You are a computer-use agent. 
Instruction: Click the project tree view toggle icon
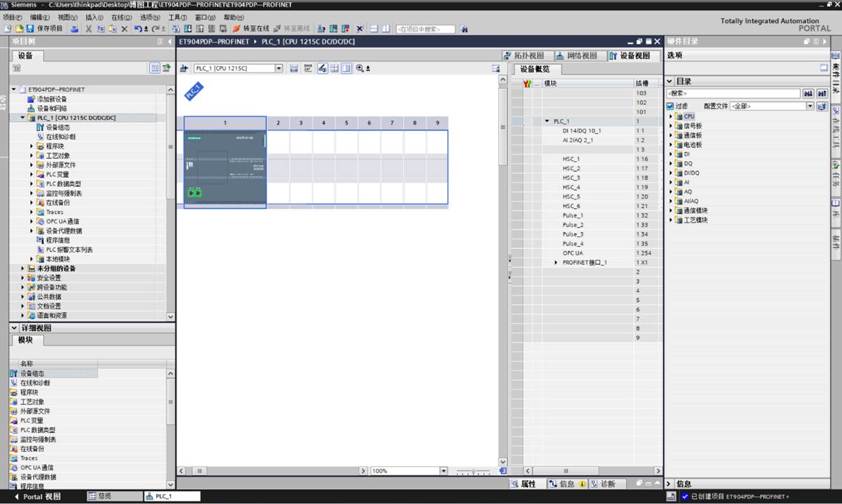155,68
